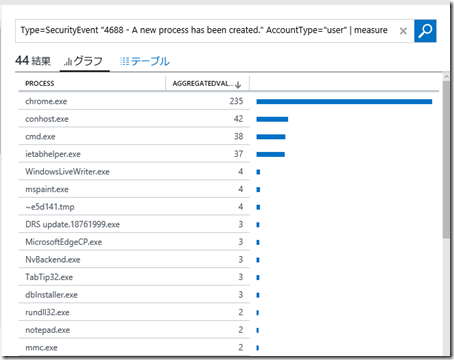Toggle the sort arrow on AGGREGATEDVAL column
The height and width of the screenshot is (360, 454).
coord(238,85)
